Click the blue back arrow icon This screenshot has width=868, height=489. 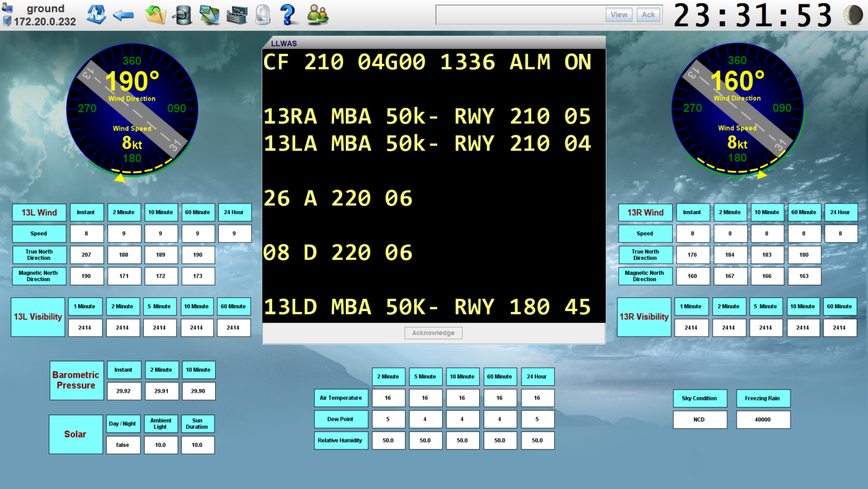point(123,14)
